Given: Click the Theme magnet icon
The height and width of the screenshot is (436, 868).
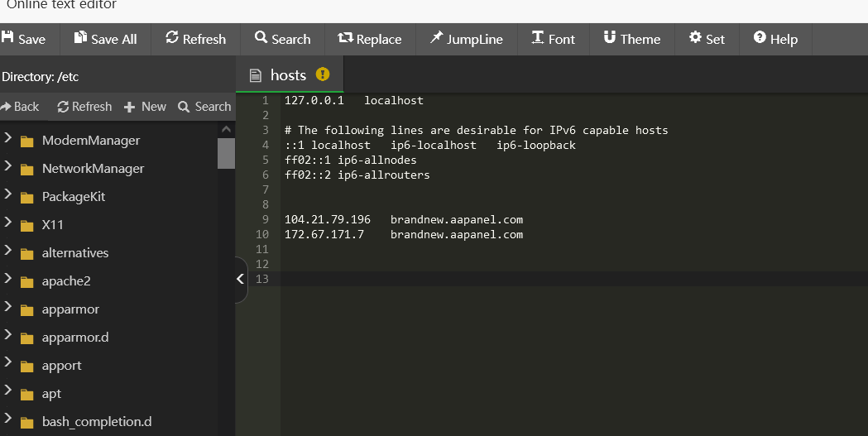Looking at the screenshot, I should pyautogui.click(x=610, y=38).
